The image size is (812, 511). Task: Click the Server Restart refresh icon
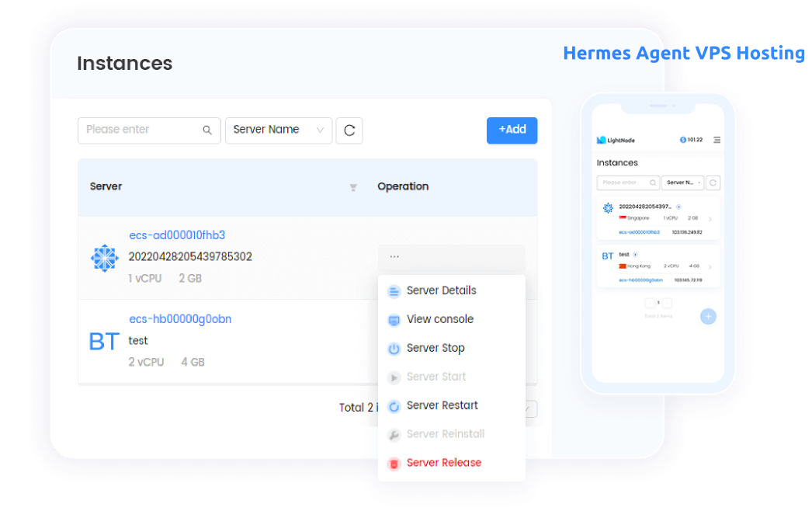(x=394, y=405)
